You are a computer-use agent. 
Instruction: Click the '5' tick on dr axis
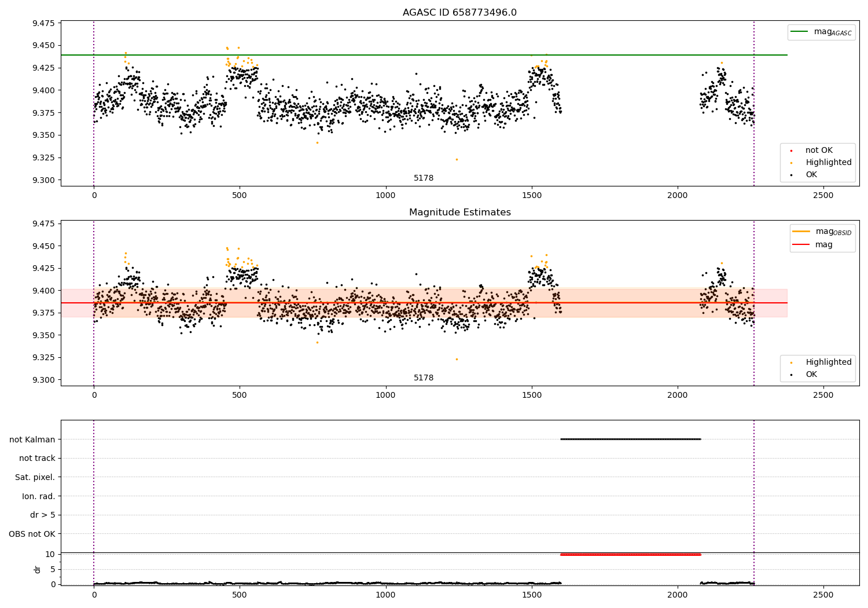tap(53, 569)
